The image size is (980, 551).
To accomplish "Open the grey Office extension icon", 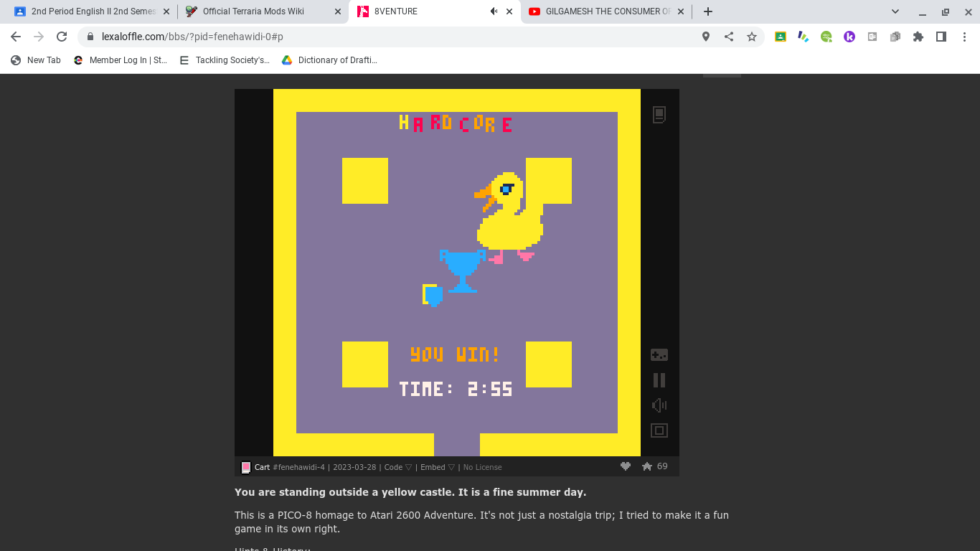I will (x=872, y=37).
